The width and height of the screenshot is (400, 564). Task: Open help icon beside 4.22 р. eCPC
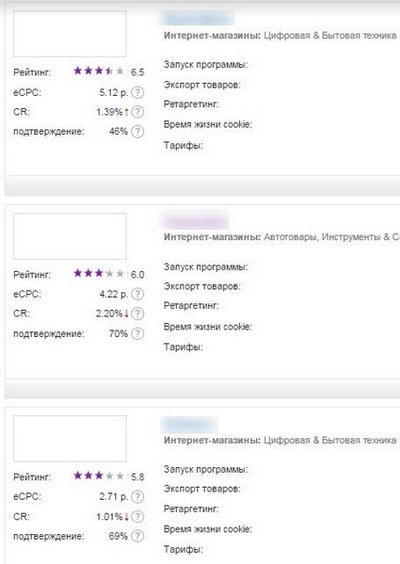[x=137, y=294]
